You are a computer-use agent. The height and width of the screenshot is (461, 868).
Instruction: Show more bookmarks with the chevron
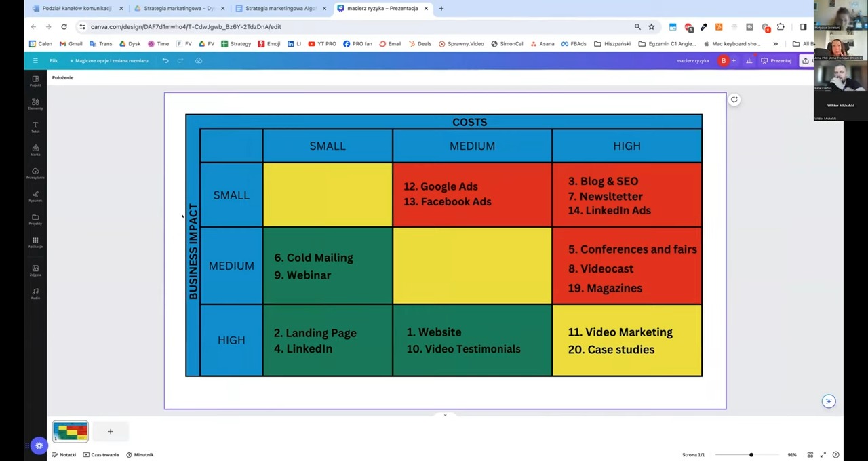[775, 44]
